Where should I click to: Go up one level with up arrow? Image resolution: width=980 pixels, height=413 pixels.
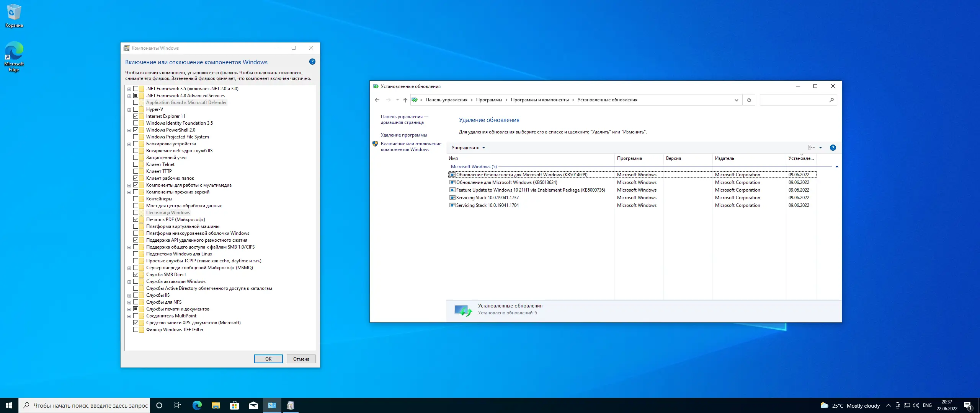click(405, 100)
